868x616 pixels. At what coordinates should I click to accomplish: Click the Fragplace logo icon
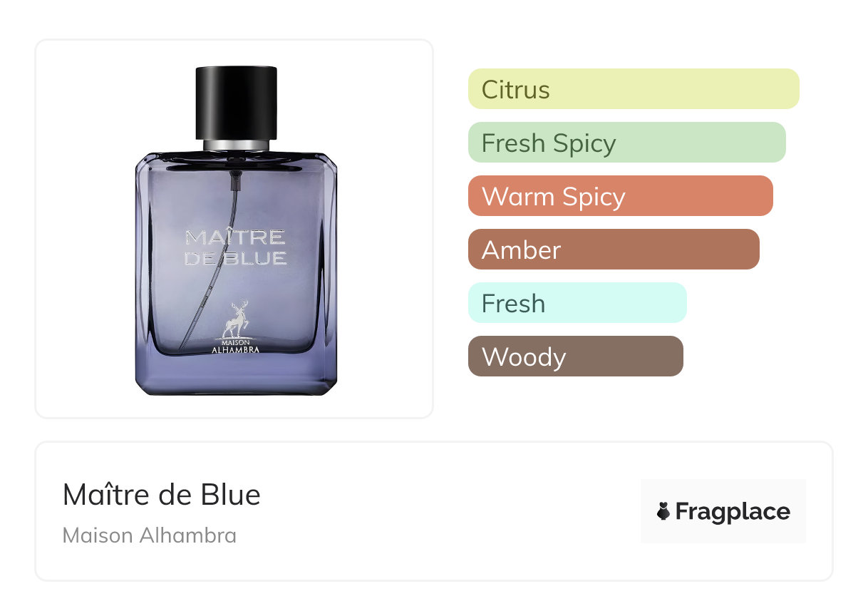click(x=663, y=511)
